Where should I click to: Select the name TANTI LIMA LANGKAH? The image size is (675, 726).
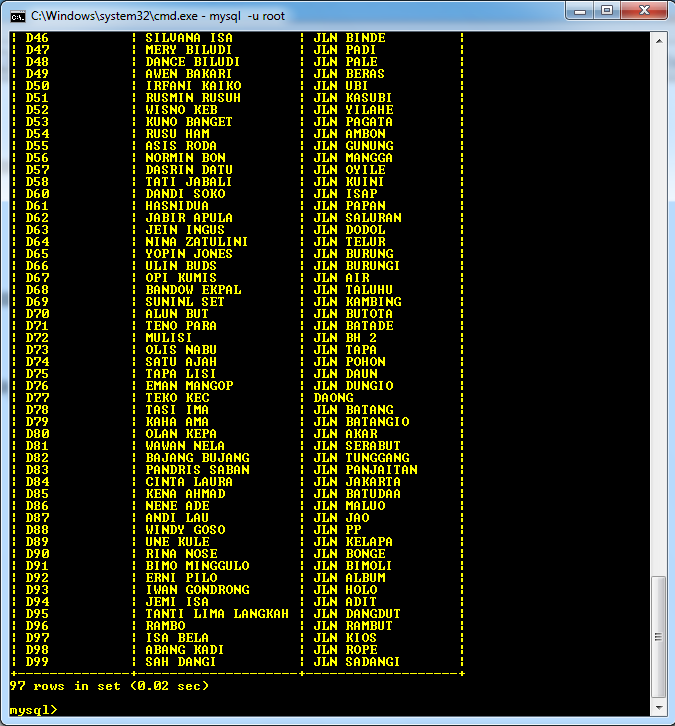pos(217,616)
